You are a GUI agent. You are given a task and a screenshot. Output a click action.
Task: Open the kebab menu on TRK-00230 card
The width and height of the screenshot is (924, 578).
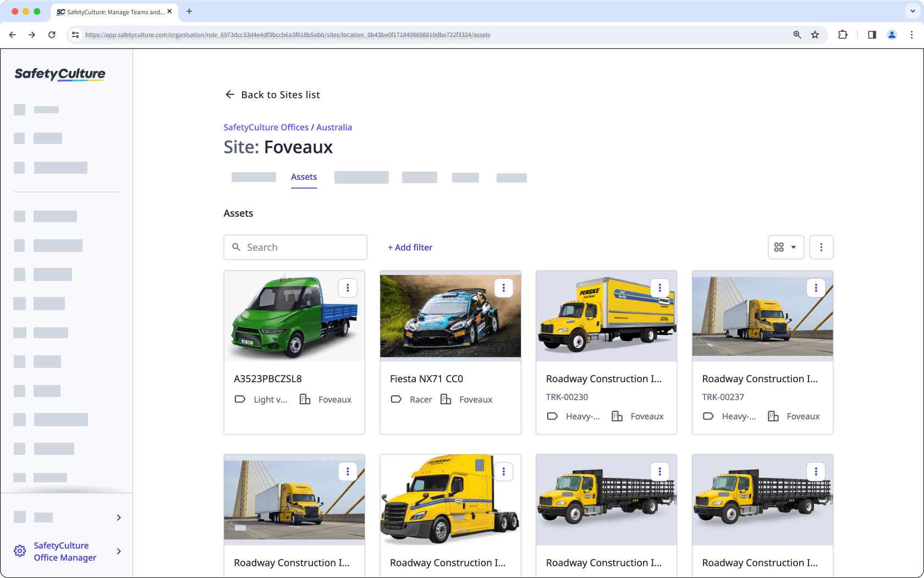(659, 288)
